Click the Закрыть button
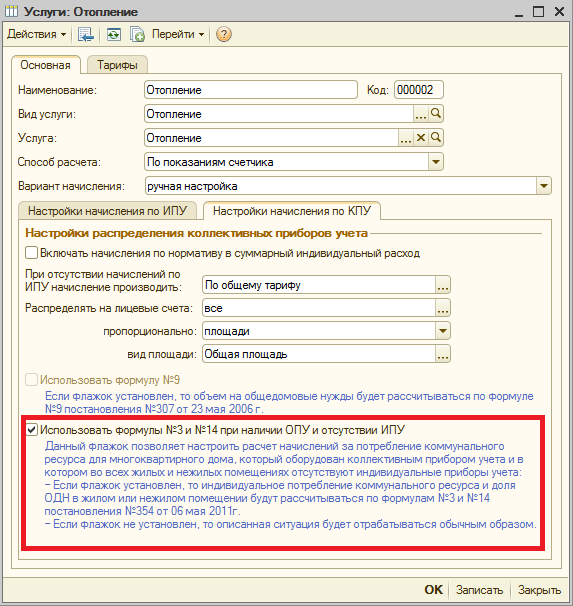 [539, 590]
